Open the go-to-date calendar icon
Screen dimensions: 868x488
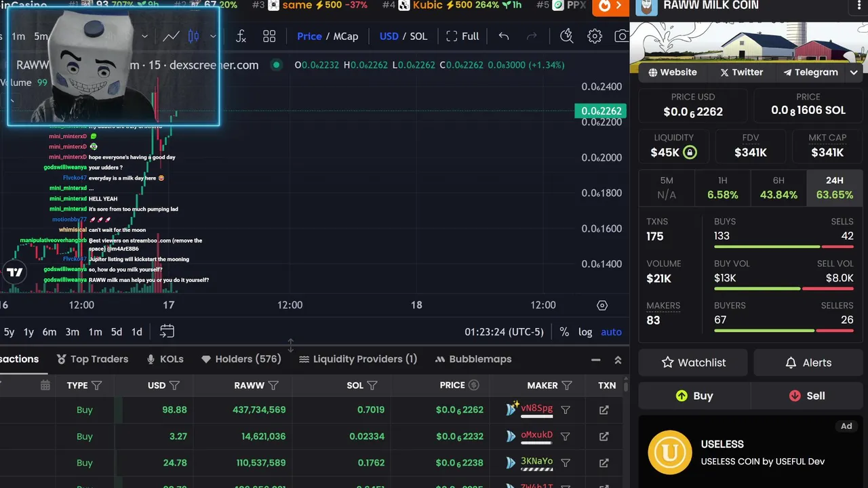[167, 331]
